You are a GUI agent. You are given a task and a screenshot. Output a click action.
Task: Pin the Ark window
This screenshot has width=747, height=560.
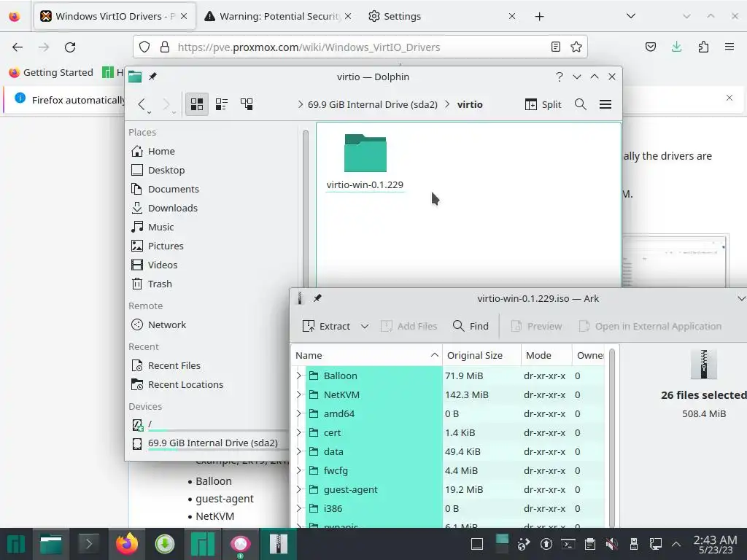click(317, 298)
